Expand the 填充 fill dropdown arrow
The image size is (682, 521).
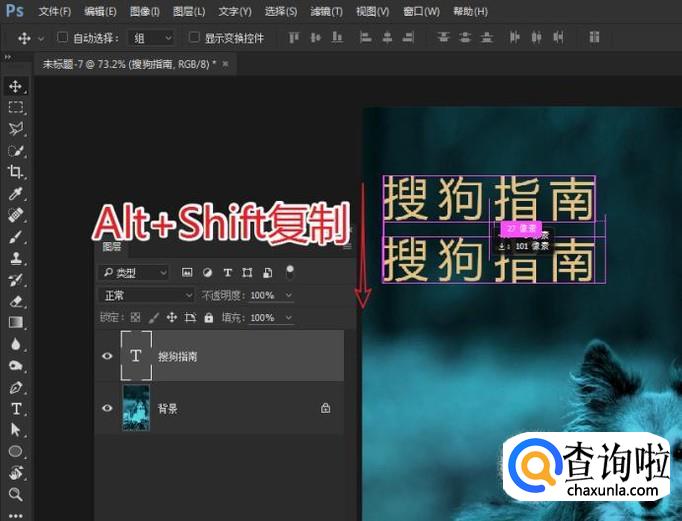pyautogui.click(x=288, y=318)
